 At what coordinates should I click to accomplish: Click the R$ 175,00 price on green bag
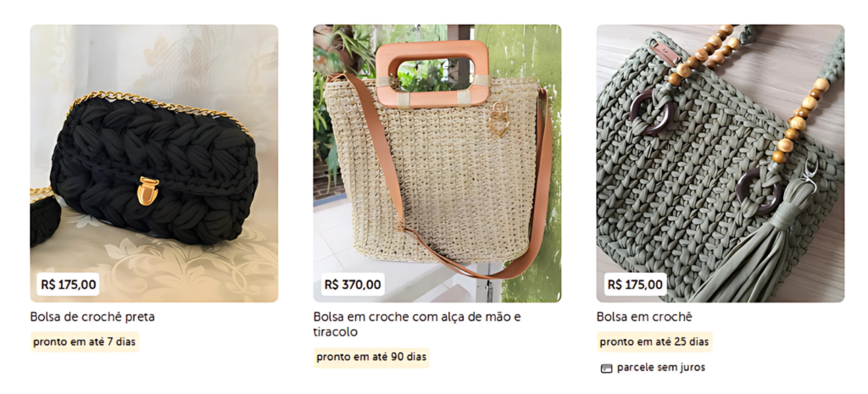pyautogui.click(x=635, y=285)
